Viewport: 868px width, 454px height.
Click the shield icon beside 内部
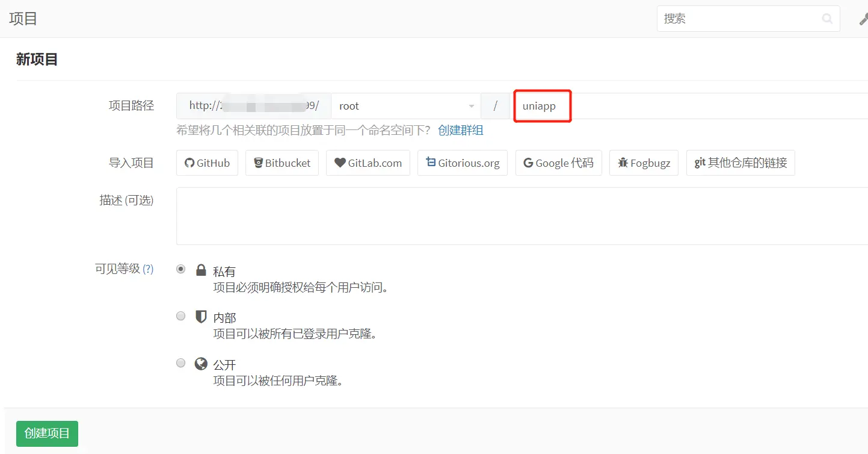(201, 316)
